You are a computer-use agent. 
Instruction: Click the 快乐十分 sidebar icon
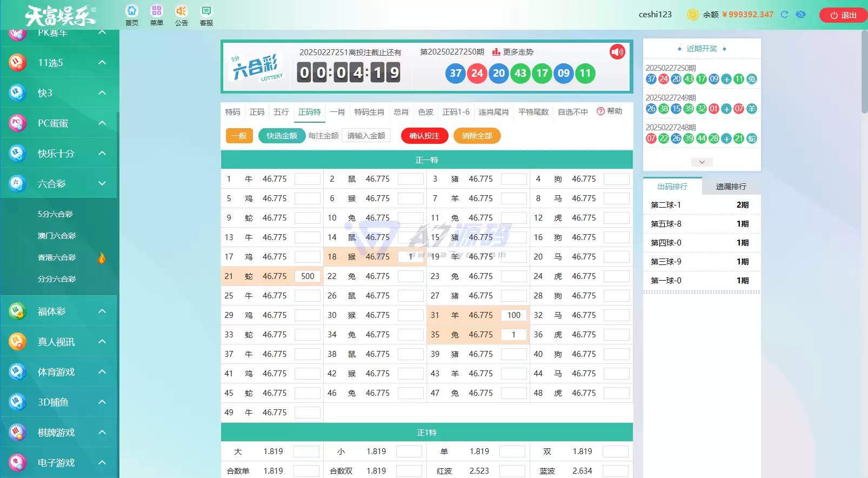click(x=17, y=154)
